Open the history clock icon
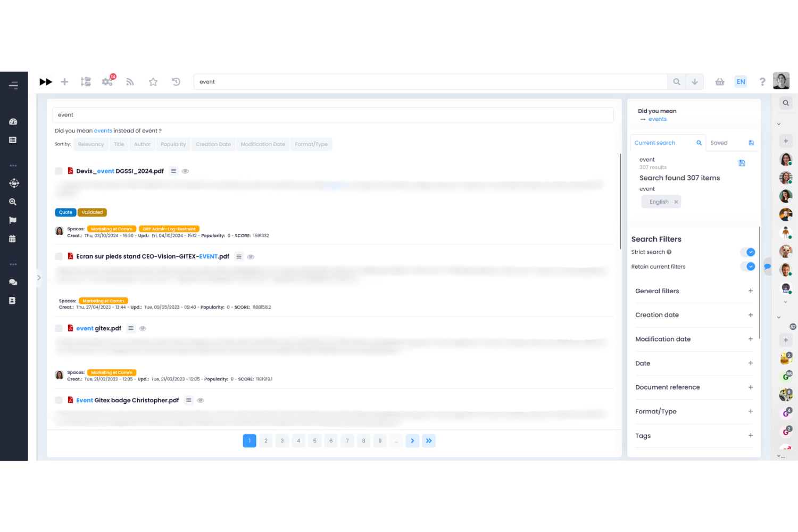 click(176, 82)
